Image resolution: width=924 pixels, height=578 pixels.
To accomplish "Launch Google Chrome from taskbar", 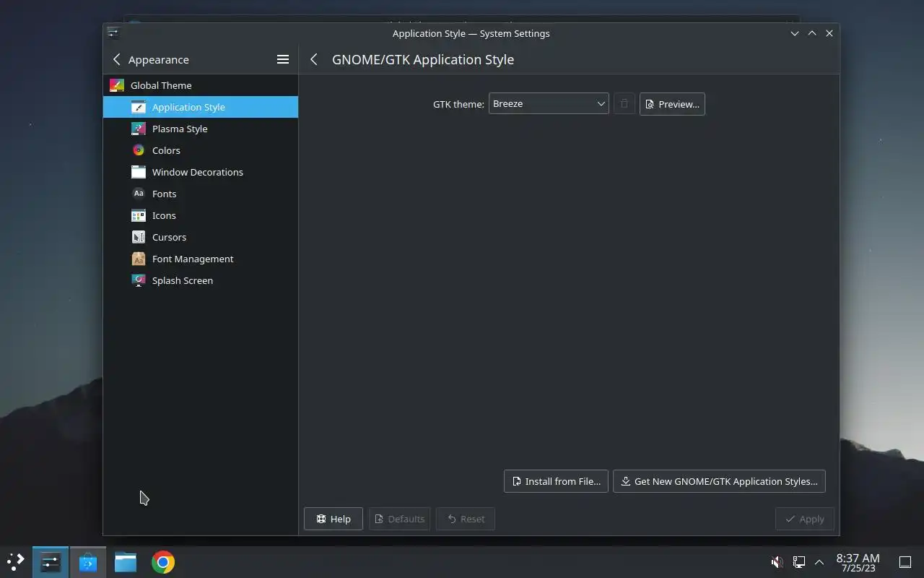I will point(163,562).
